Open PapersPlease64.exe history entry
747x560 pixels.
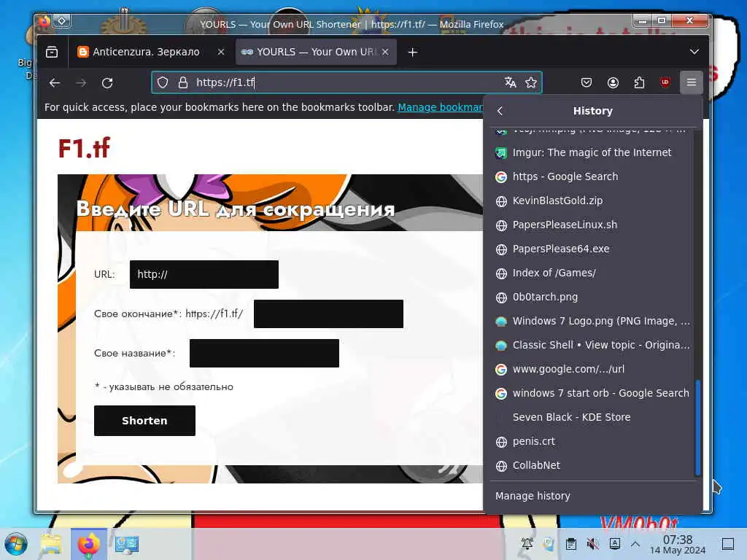(x=592, y=249)
